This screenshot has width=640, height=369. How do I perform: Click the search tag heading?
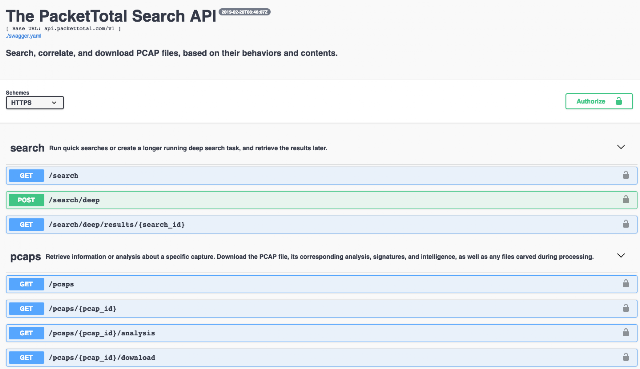27,148
